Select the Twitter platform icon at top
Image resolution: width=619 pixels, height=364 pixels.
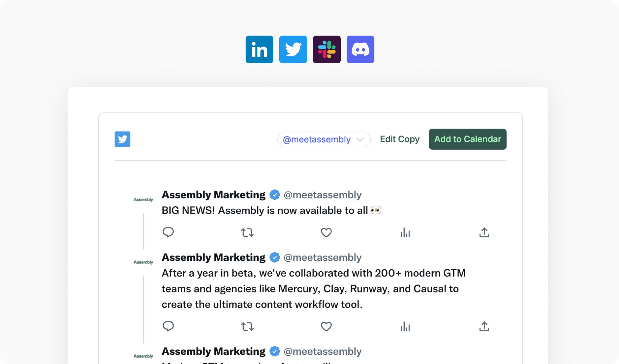tap(293, 49)
